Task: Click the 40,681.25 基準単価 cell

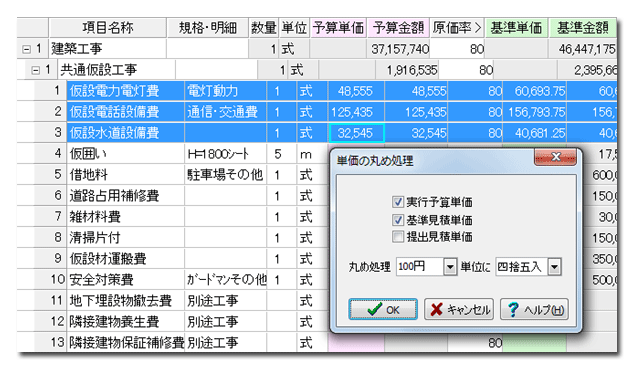Action: click(535, 133)
